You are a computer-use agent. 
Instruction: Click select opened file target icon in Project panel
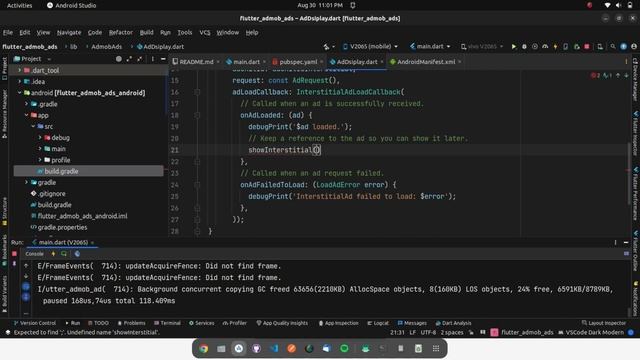point(118,59)
